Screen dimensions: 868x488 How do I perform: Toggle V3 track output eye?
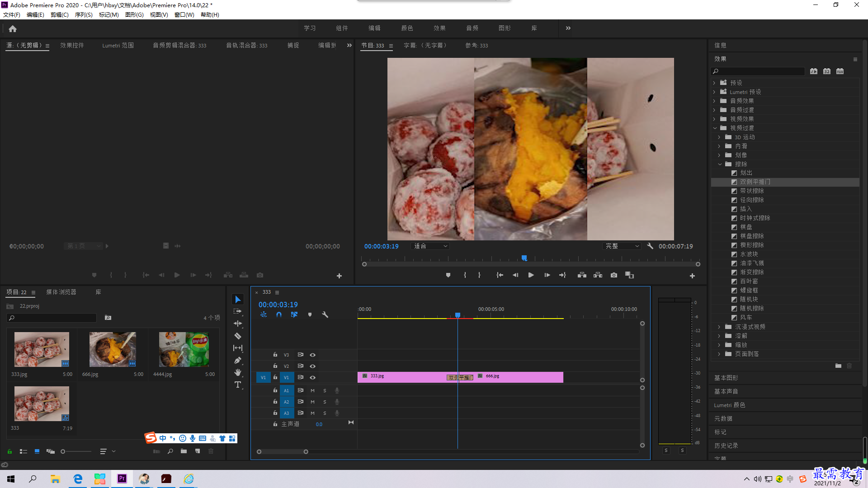312,355
